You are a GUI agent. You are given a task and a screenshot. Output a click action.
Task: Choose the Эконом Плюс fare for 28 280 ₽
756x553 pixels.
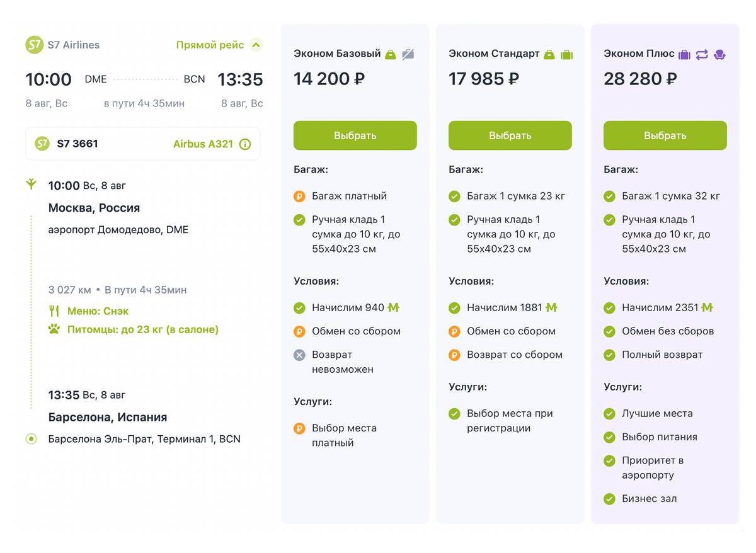pyautogui.click(x=665, y=135)
